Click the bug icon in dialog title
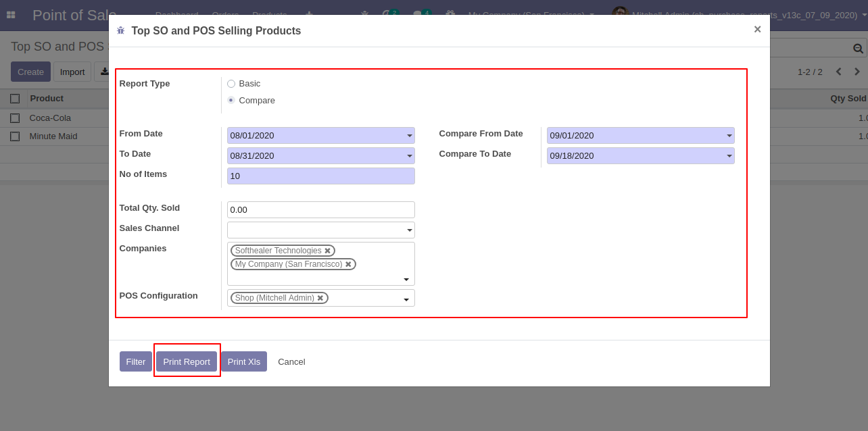 click(x=120, y=30)
